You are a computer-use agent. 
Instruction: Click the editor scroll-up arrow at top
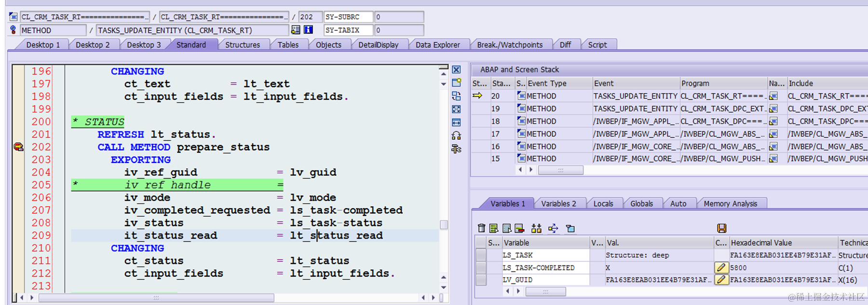point(444,74)
